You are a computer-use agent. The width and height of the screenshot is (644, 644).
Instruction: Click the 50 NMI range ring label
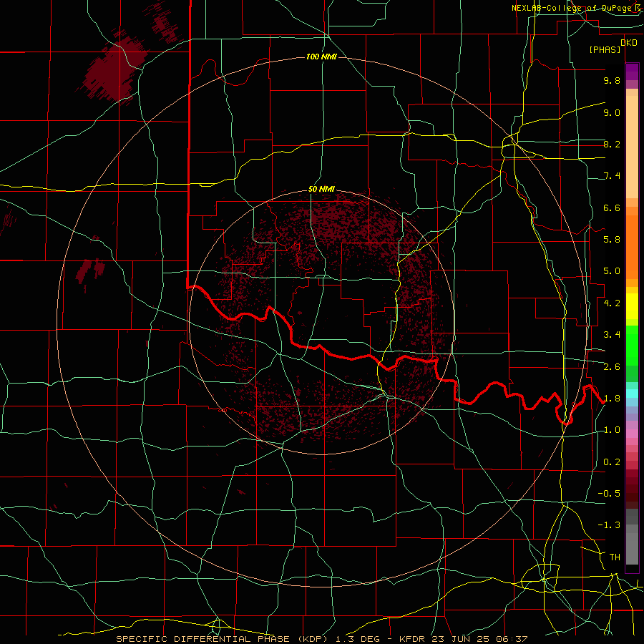321,190
